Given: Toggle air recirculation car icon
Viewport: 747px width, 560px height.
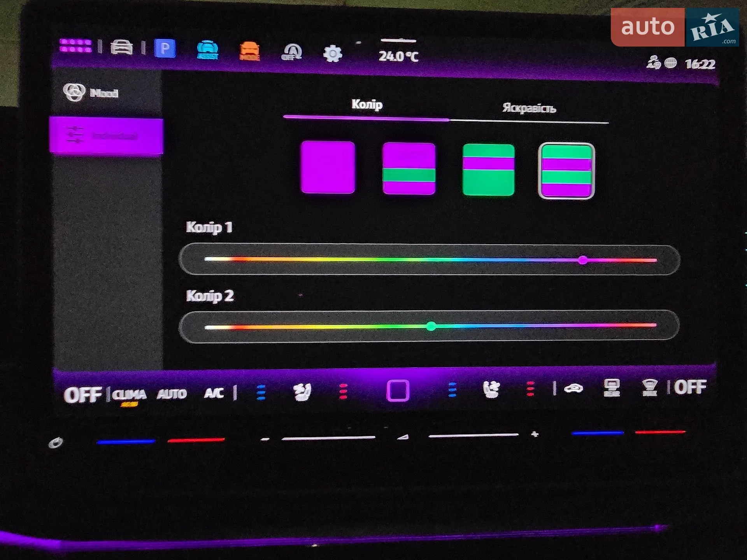Looking at the screenshot, I should pos(573,388).
